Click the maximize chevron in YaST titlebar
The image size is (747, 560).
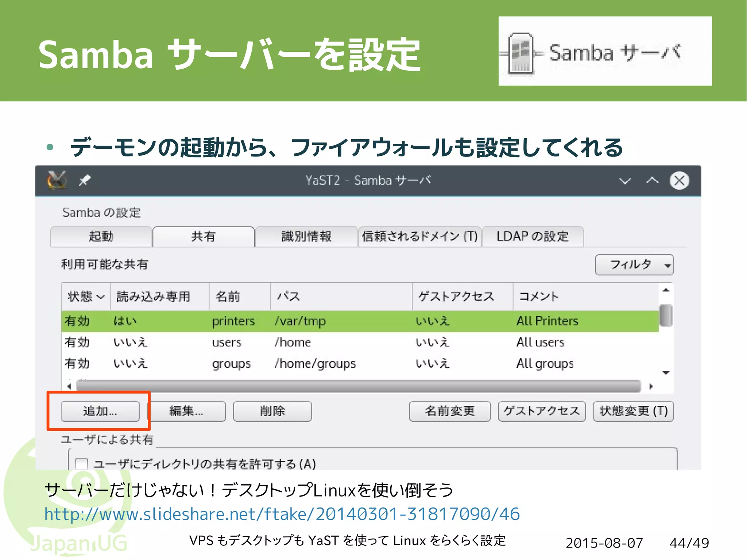[652, 180]
